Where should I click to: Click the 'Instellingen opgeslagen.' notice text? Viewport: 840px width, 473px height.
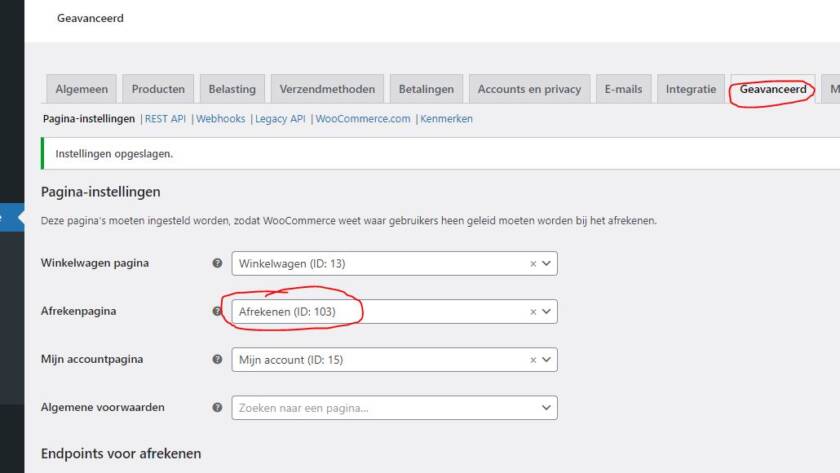(x=114, y=154)
